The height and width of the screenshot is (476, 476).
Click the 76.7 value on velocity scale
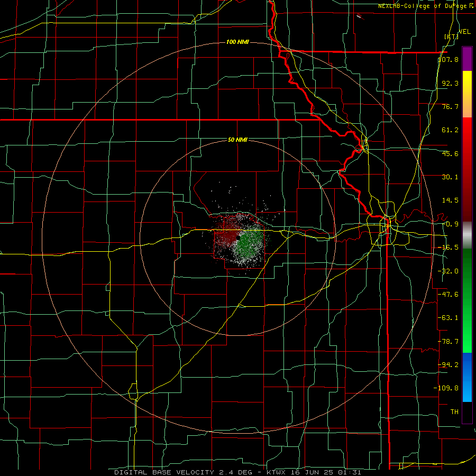[450, 106]
